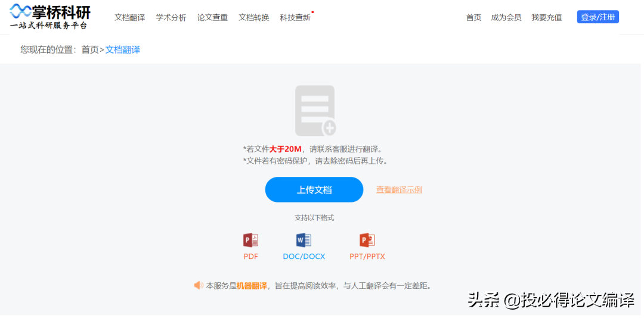Click the 上传文档 button
The width and height of the screenshot is (644, 318).
(314, 189)
